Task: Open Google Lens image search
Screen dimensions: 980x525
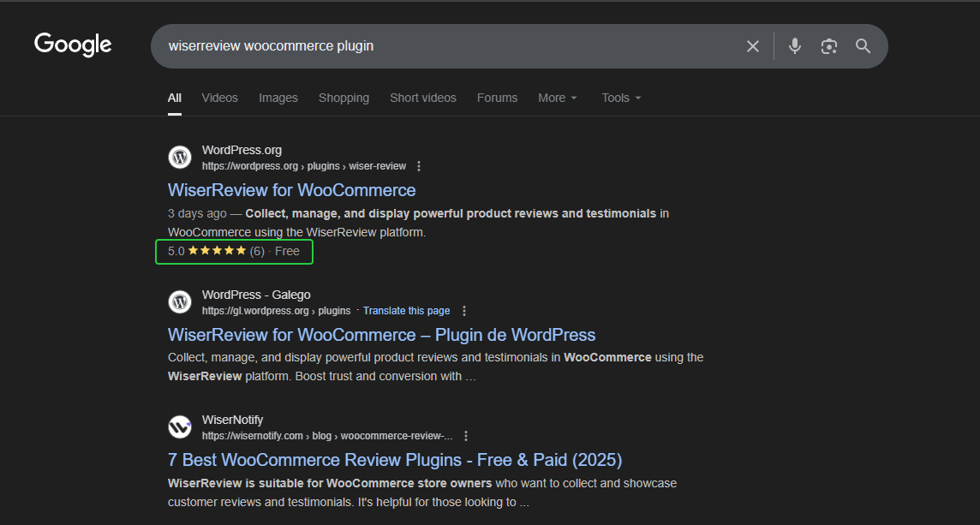Action: (828, 46)
